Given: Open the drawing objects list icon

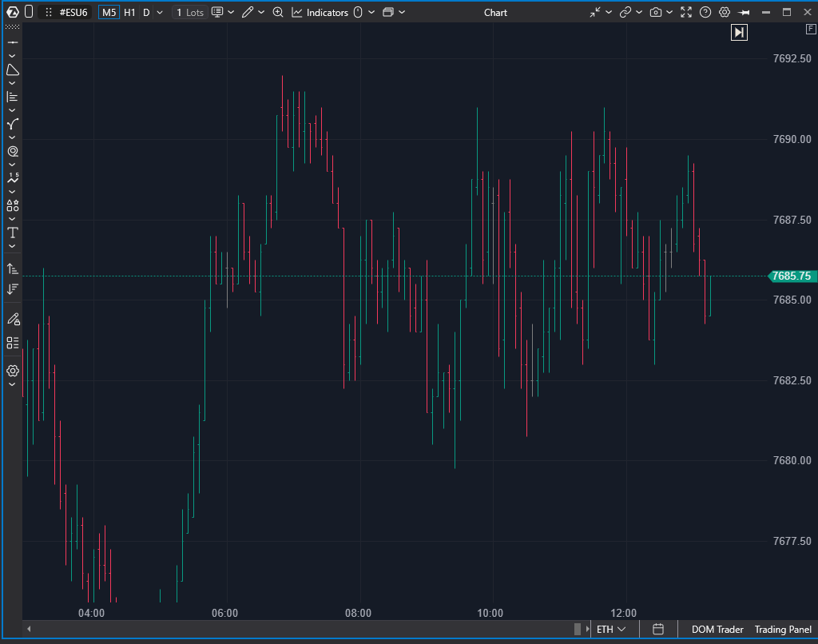Looking at the screenshot, I should point(13,343).
